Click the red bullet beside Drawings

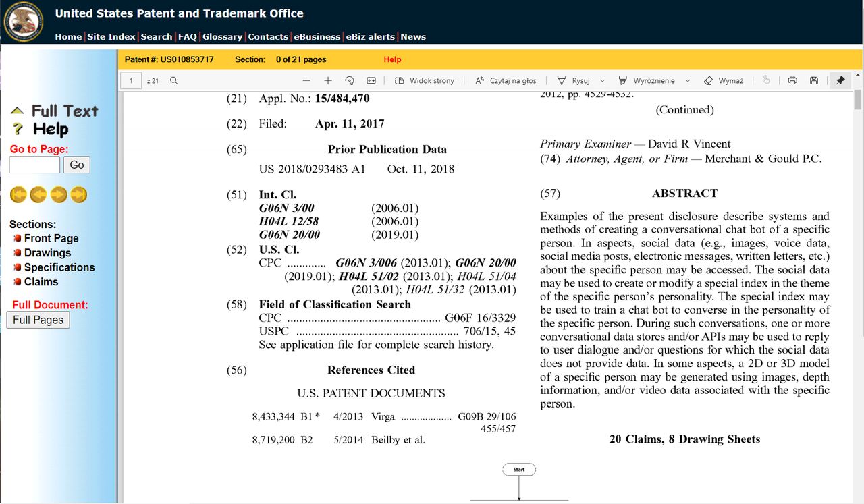18,253
